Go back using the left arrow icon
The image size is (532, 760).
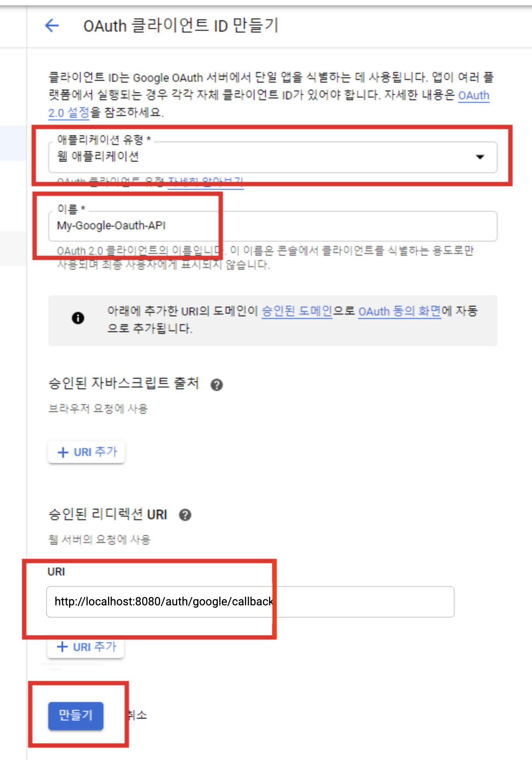pos(52,25)
